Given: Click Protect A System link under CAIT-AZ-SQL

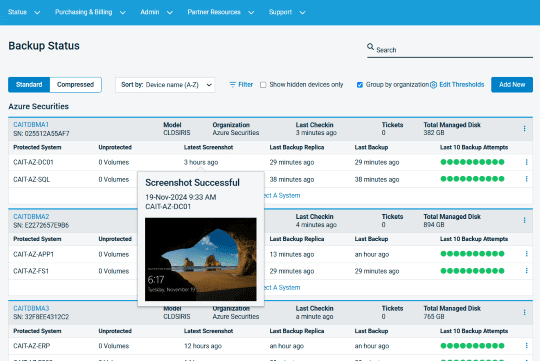Looking at the screenshot, I should (282, 196).
